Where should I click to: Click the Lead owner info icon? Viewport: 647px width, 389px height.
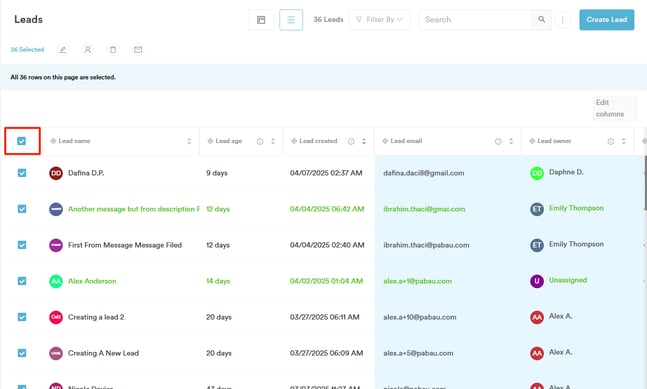(x=610, y=141)
